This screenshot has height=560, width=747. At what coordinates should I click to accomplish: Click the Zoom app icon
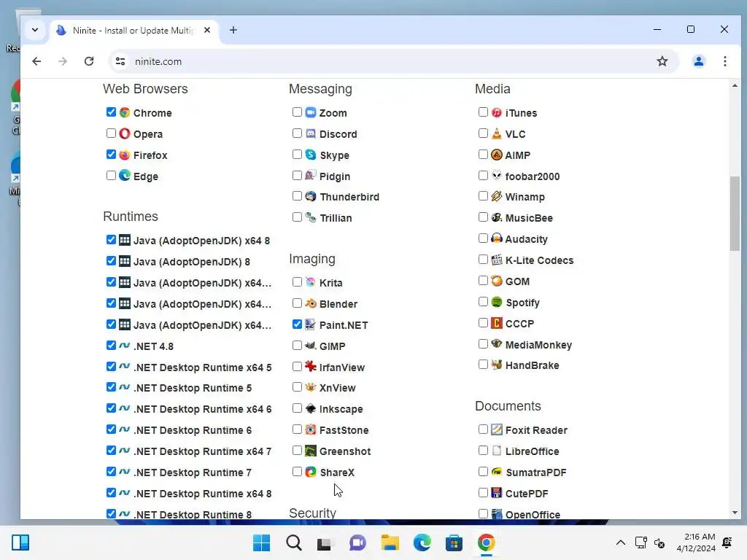[x=311, y=112]
